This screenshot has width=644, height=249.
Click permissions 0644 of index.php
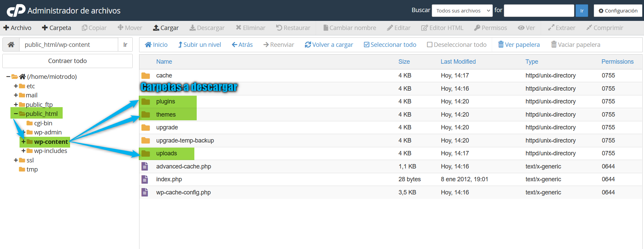click(608, 179)
